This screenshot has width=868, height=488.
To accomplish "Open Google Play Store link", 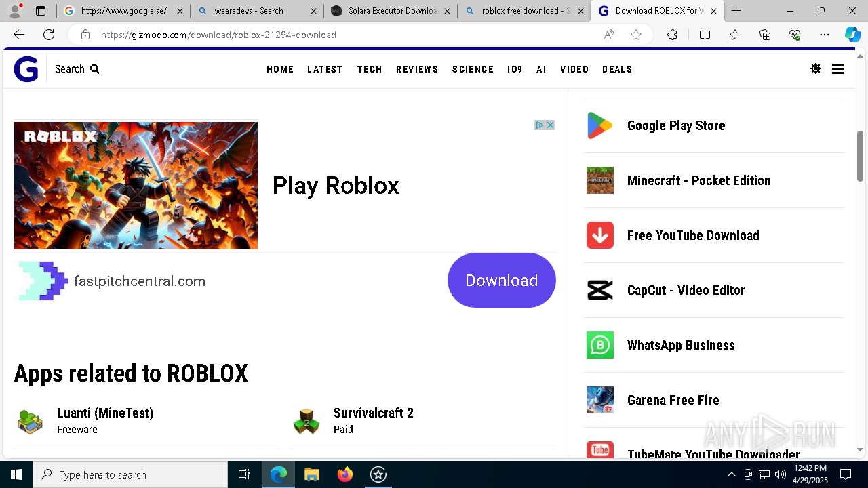I will click(676, 125).
